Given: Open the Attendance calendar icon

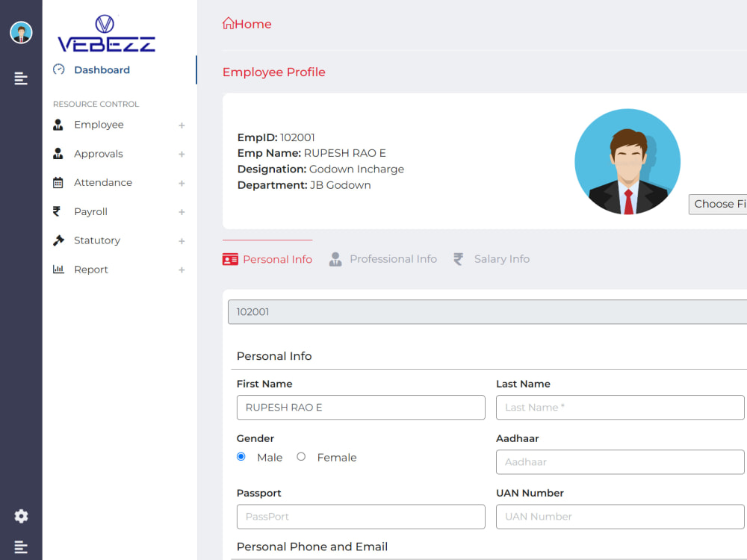Looking at the screenshot, I should (x=58, y=182).
